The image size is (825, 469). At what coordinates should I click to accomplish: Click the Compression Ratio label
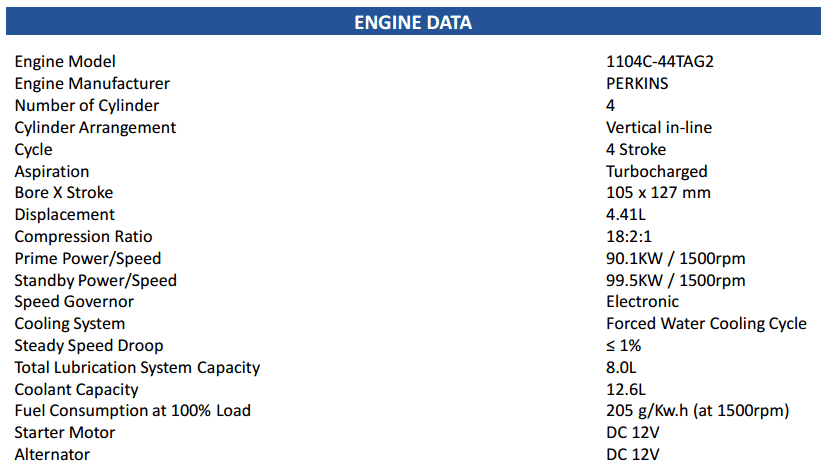84,237
